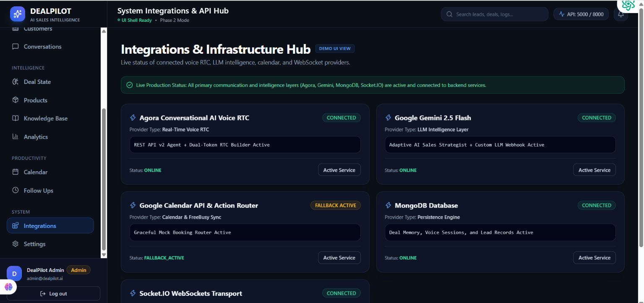The height and width of the screenshot is (303, 644).
Task: Click the lightning icon beside MongoDB Database
Action: [x=388, y=206]
